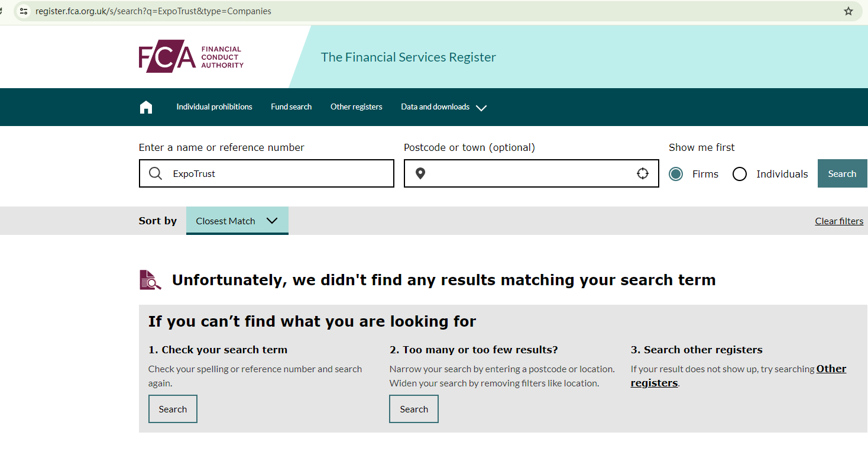Open the Closest Match sort dropdown
This screenshot has width=868, height=458.
click(237, 221)
